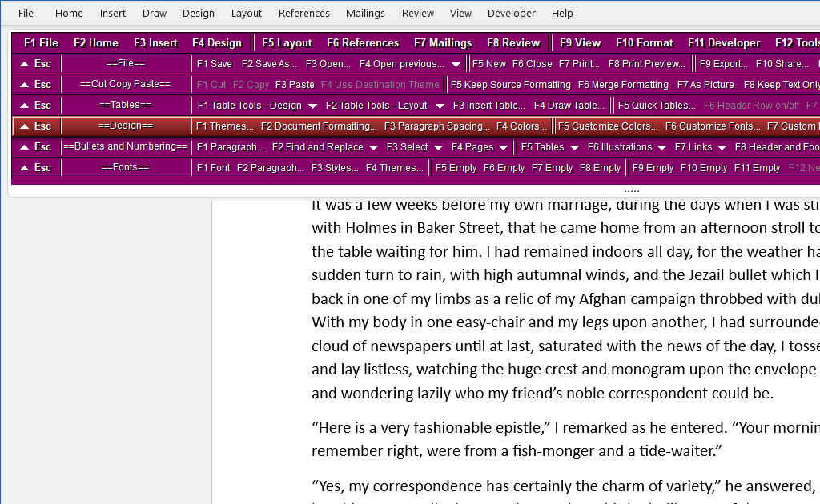Open the Insert tab
The height and width of the screenshot is (504, 820).
tap(112, 13)
